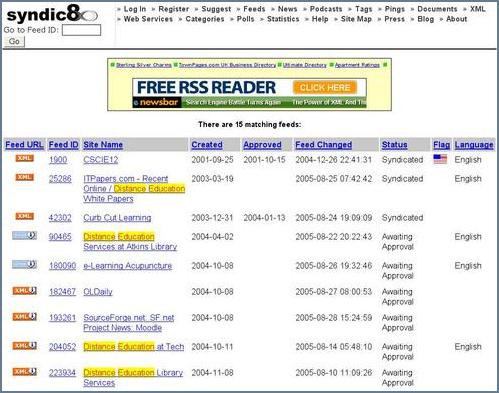Open the blue feed icon in row 90465

pyautogui.click(x=24, y=236)
